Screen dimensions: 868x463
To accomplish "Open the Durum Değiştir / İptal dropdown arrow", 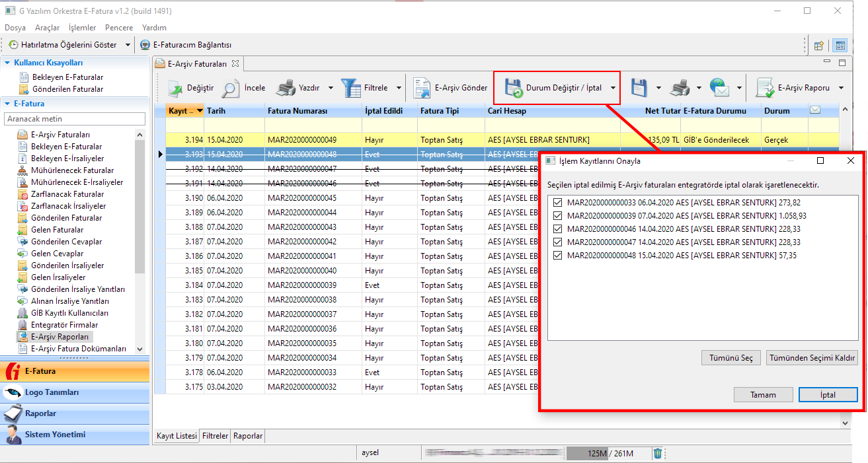I will coord(613,88).
